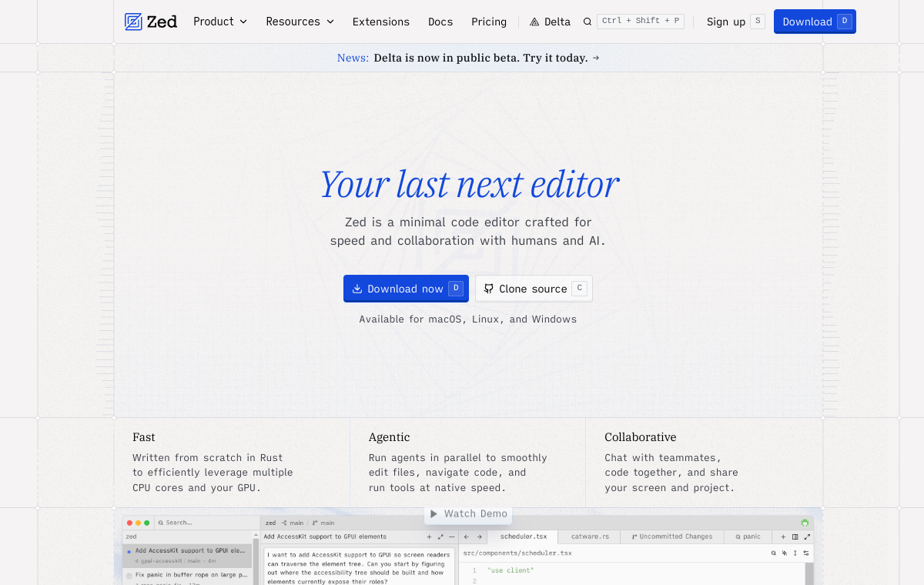
Task: Click the Zed logo icon
Action: (x=133, y=22)
